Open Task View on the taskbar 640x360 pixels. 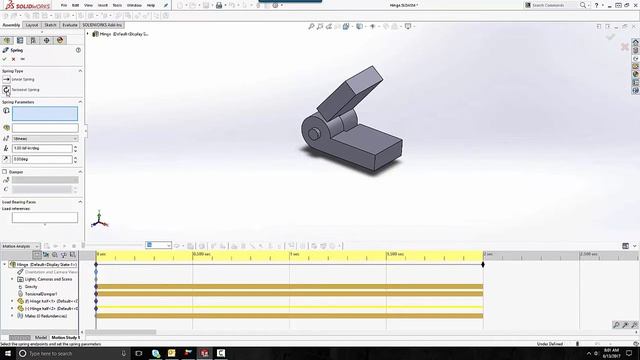click(139, 353)
